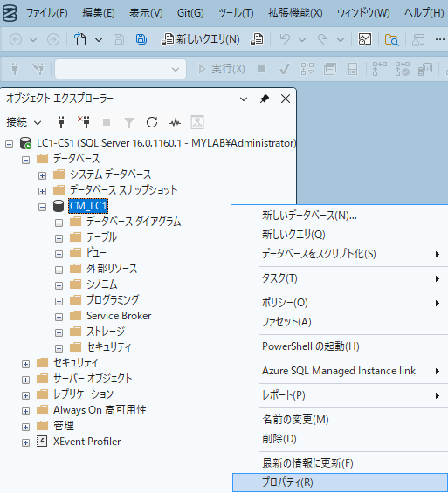The height and width of the screenshot is (493, 448).
Task: Click the Filter funnel icon in Object Explorer
Action: coord(129,122)
